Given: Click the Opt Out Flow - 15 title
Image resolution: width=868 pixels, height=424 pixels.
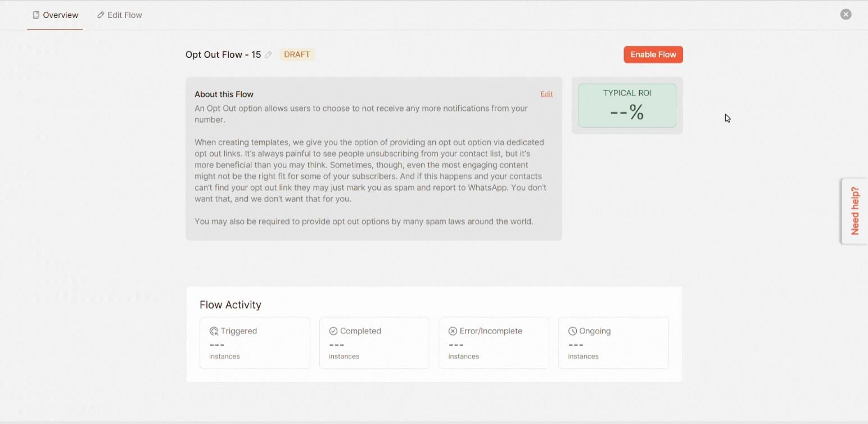Looking at the screenshot, I should coord(223,55).
